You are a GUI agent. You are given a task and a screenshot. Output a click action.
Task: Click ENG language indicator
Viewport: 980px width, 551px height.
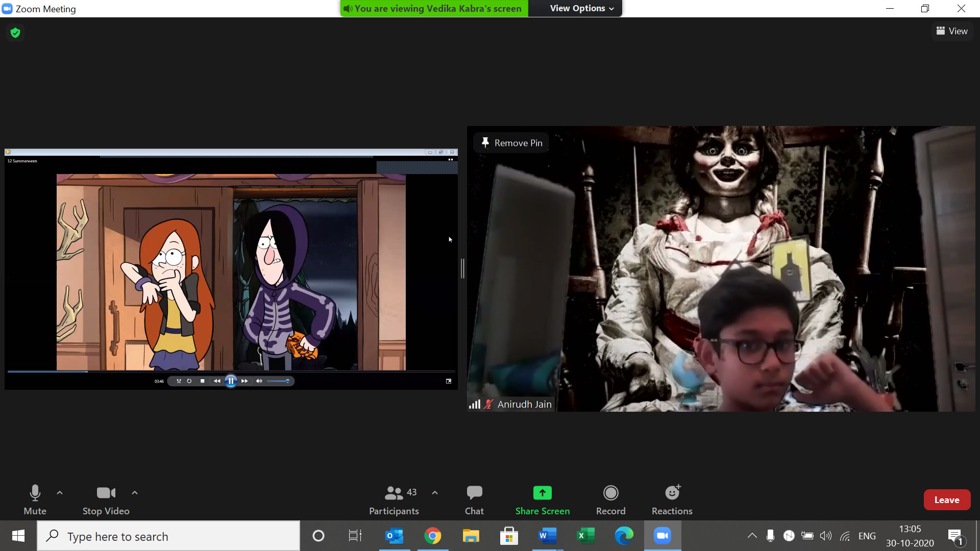(x=867, y=536)
